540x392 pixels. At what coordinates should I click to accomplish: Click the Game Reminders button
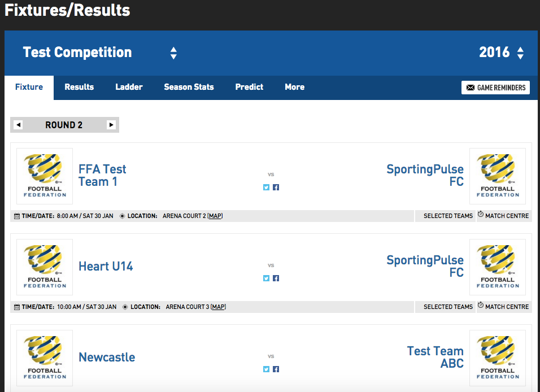(x=495, y=88)
